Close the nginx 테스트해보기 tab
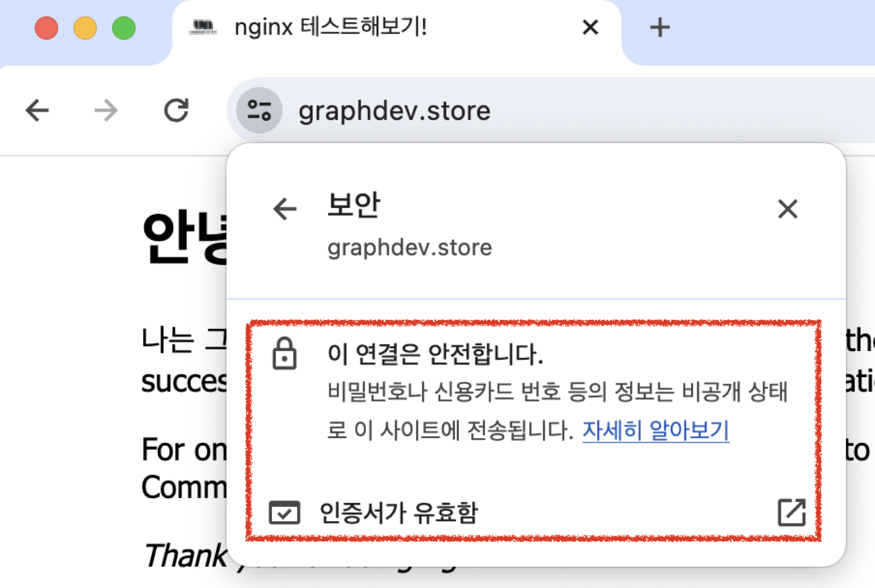 (590, 27)
